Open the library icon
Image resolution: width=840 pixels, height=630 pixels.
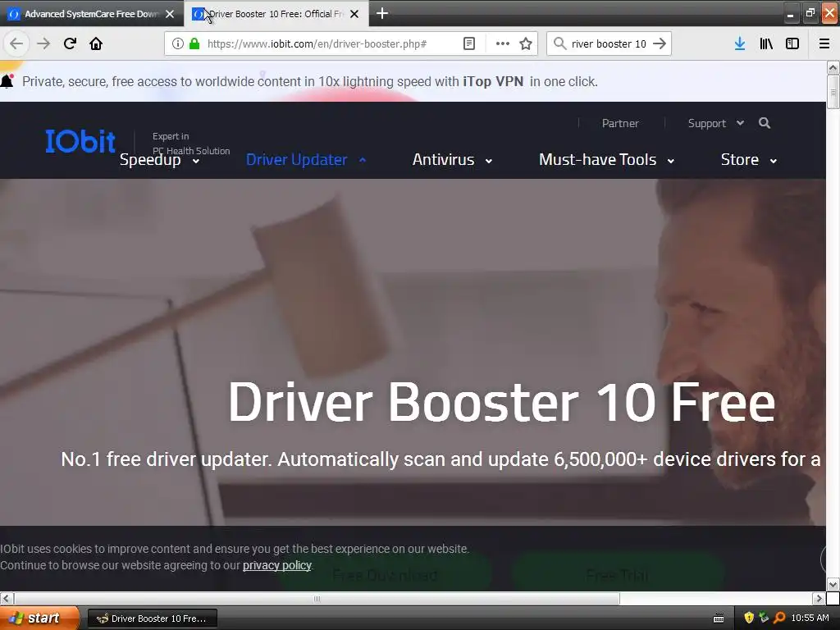[766, 43]
